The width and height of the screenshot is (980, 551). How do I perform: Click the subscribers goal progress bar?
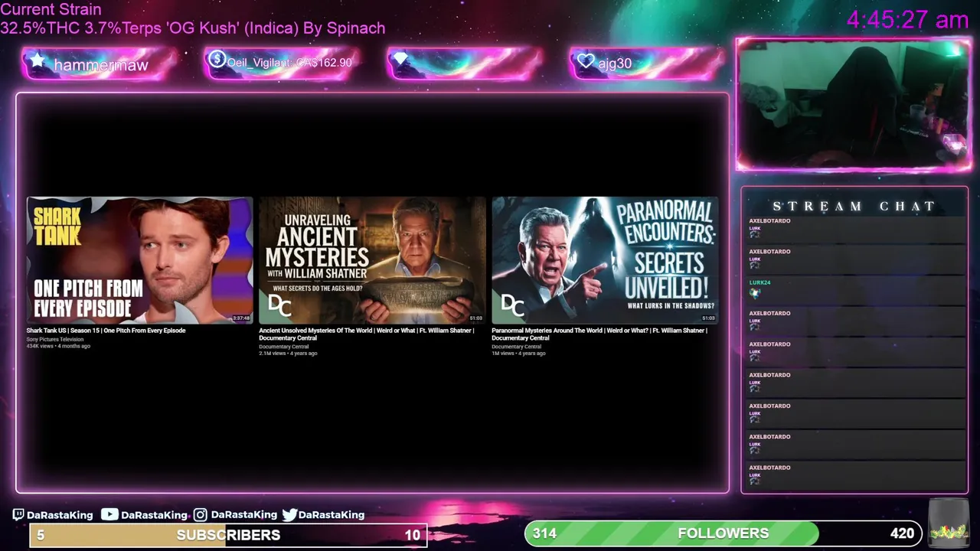[x=228, y=535]
